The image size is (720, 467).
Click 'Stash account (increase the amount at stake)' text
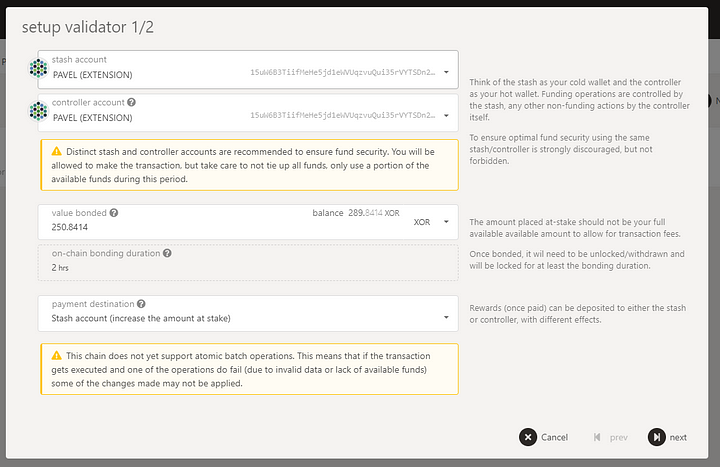141,318
